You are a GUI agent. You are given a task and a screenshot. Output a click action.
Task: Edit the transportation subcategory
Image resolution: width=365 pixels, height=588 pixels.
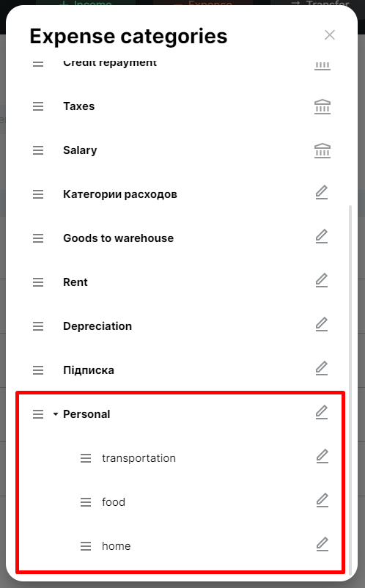322,456
